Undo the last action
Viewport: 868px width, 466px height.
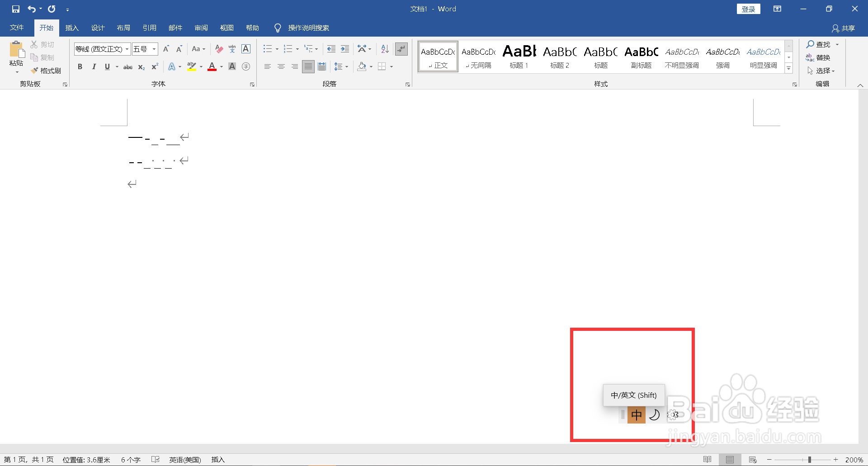[x=32, y=9]
